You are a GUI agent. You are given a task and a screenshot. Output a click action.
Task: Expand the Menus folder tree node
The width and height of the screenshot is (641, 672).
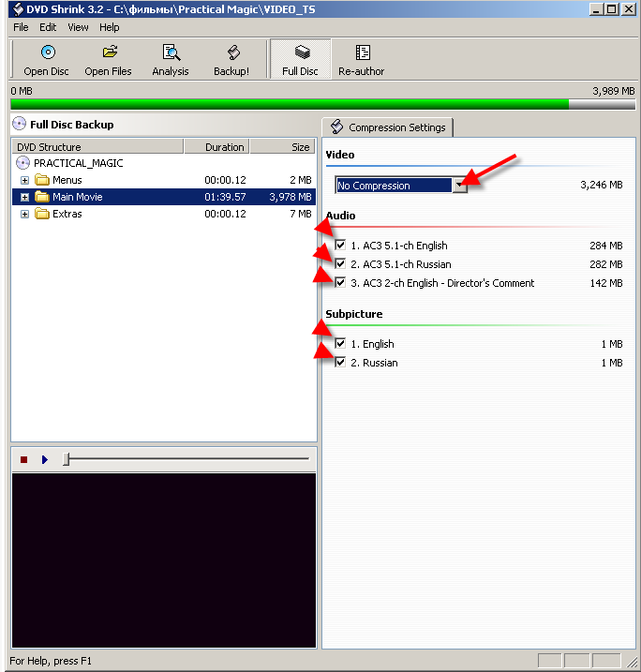pos(25,180)
